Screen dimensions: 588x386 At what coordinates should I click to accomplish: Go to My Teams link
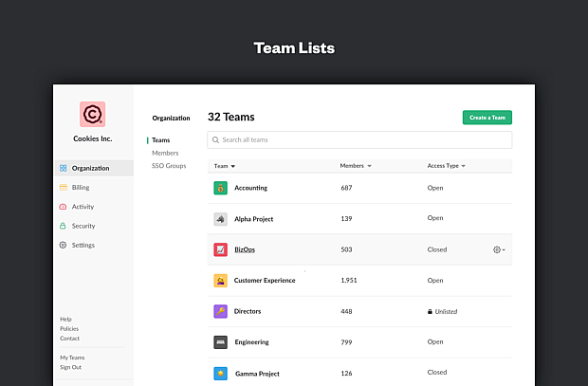tap(72, 358)
